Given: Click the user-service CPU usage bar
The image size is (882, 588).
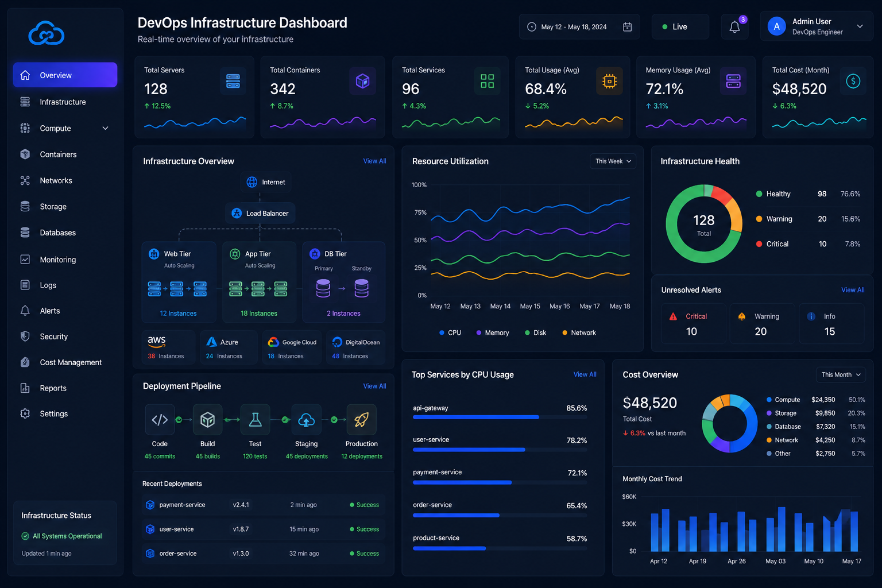Looking at the screenshot, I should coord(500,450).
